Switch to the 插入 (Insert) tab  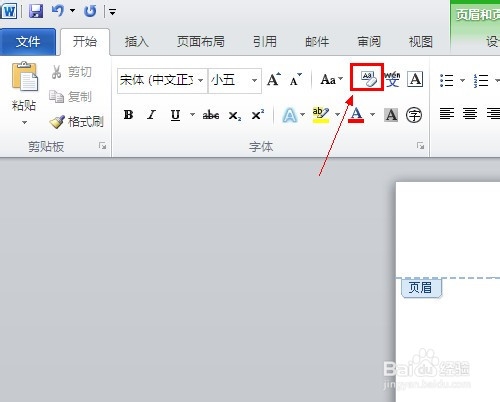click(x=136, y=42)
